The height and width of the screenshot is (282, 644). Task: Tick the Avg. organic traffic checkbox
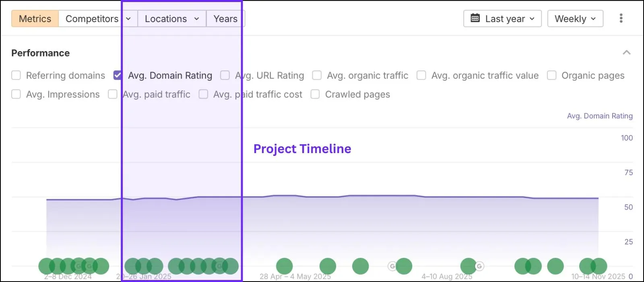point(317,75)
